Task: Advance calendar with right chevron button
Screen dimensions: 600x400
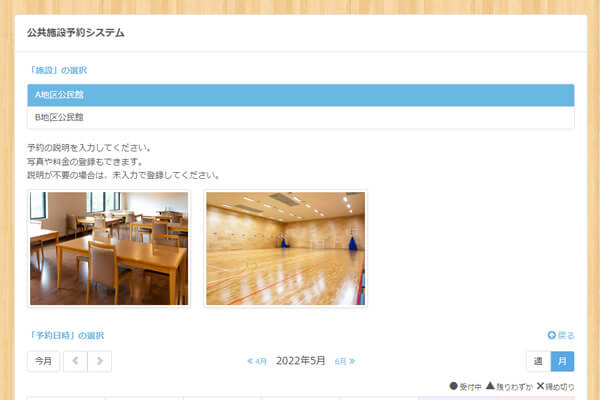Action: (99, 361)
